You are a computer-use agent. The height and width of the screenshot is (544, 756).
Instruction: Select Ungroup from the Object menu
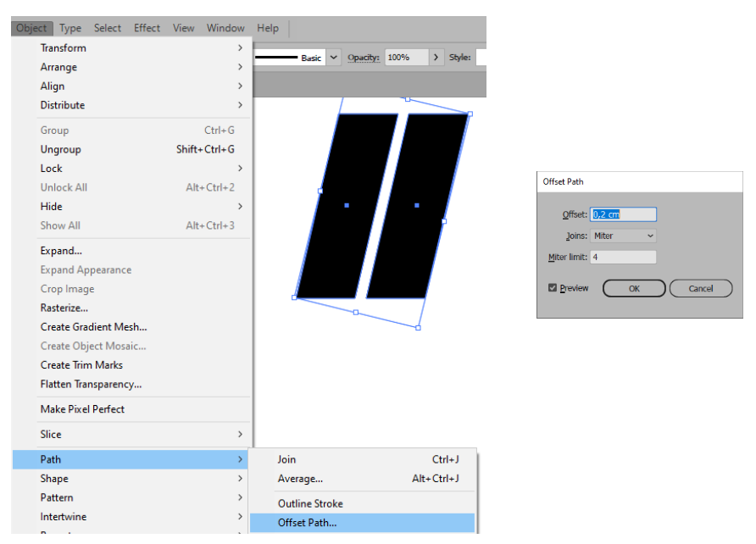[x=63, y=149]
